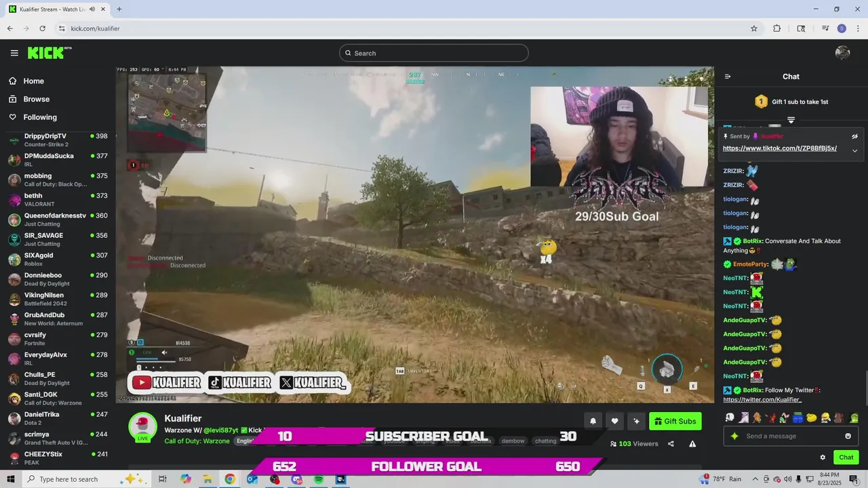Open DrippyDripTV channel in sidebar
The height and width of the screenshot is (488, 868).
(58, 140)
